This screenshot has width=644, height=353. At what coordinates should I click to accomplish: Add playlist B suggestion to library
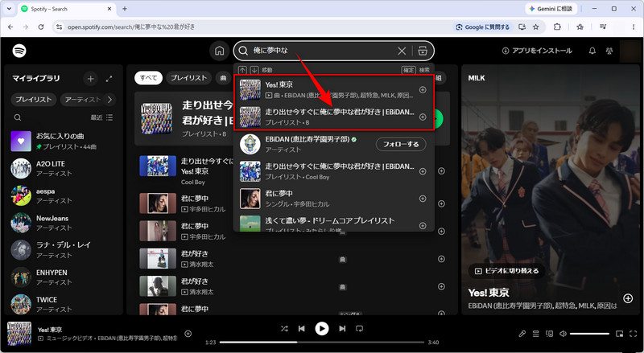click(x=423, y=117)
